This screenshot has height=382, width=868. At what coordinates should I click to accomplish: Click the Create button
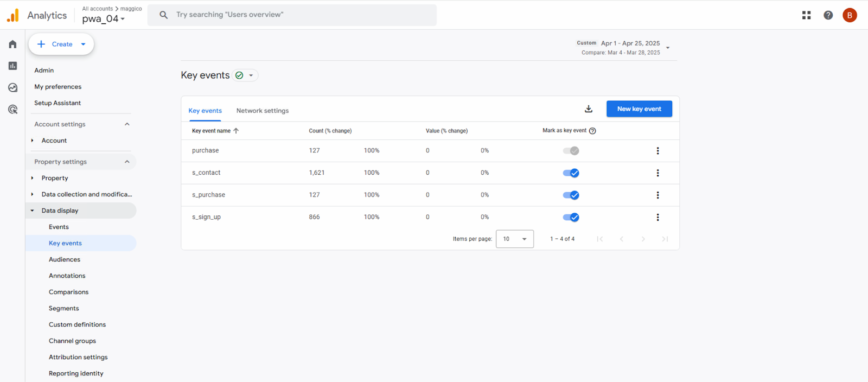[x=61, y=44]
